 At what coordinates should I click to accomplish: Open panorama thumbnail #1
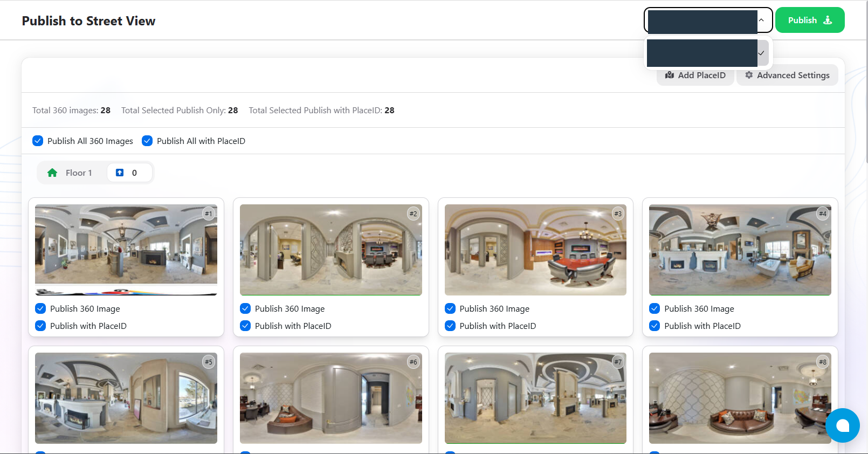coord(126,250)
